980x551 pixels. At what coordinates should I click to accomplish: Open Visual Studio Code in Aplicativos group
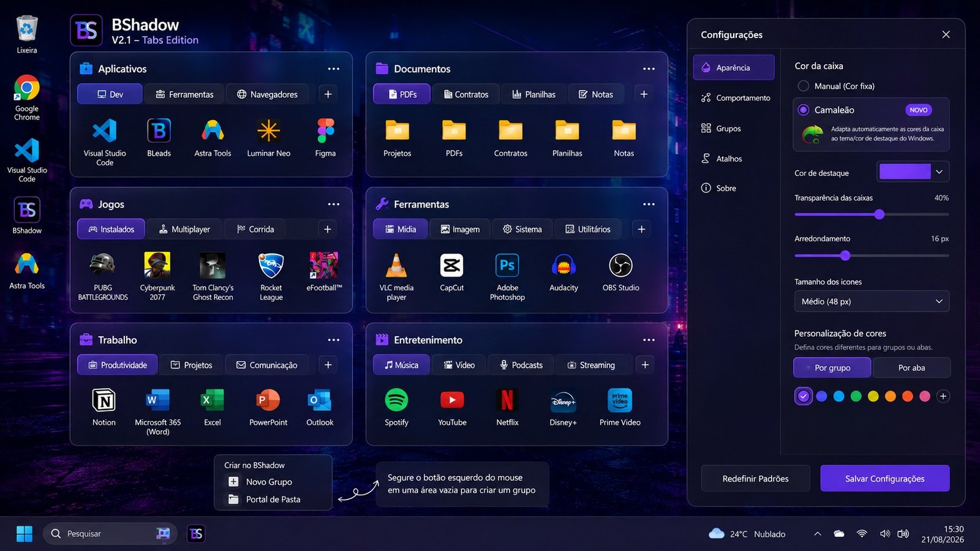(105, 131)
